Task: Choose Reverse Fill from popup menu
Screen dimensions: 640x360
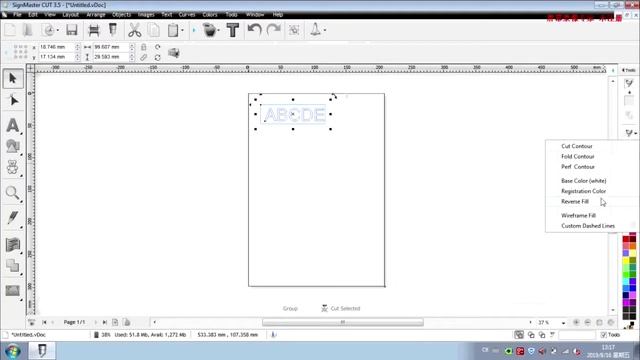Action: (575, 202)
